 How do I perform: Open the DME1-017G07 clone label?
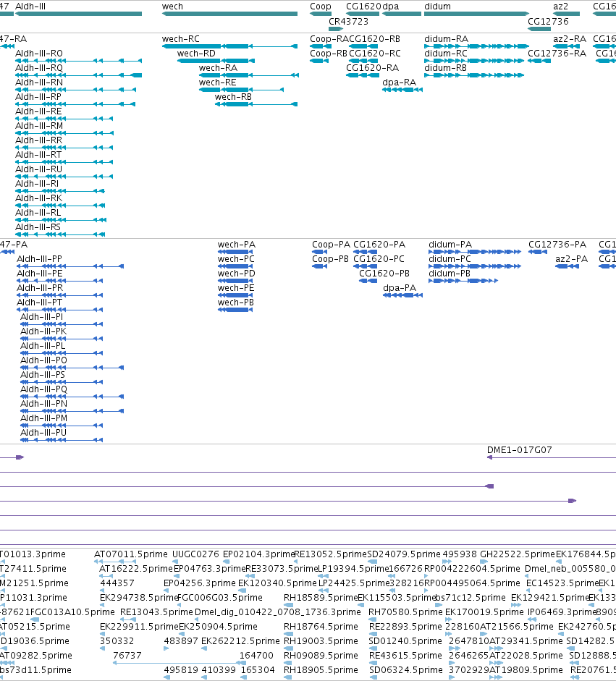tap(520, 450)
